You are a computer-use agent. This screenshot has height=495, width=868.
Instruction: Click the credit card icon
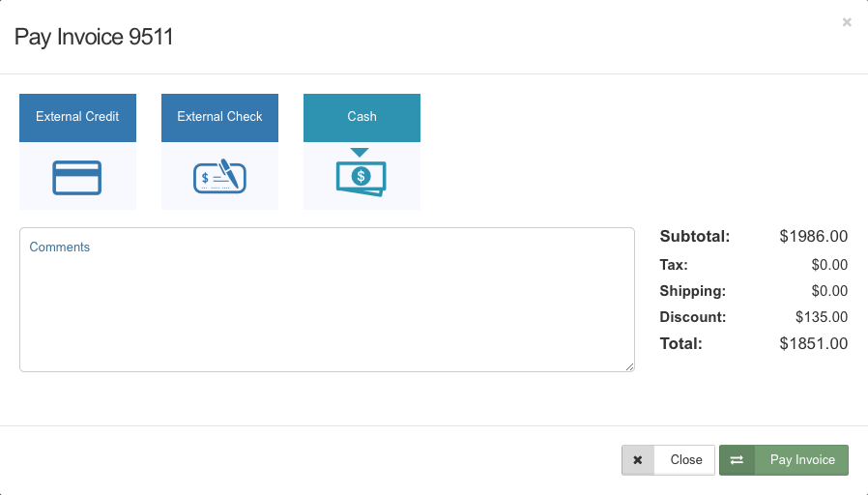(x=77, y=178)
